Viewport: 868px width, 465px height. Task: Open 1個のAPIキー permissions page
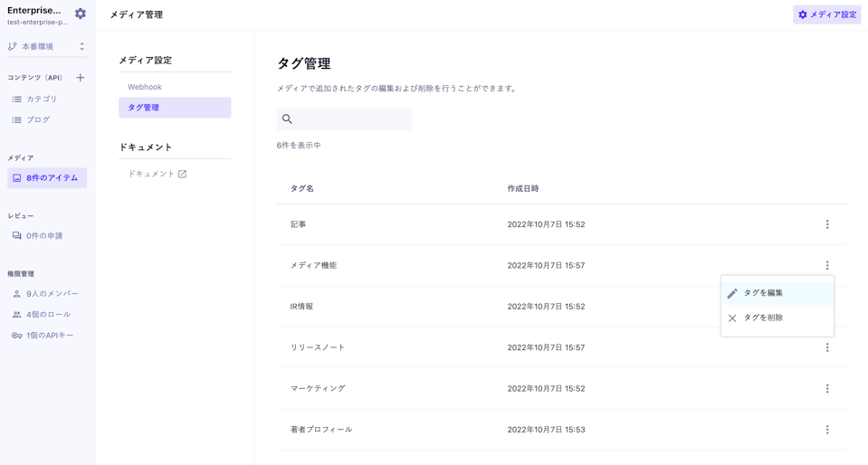click(49, 336)
